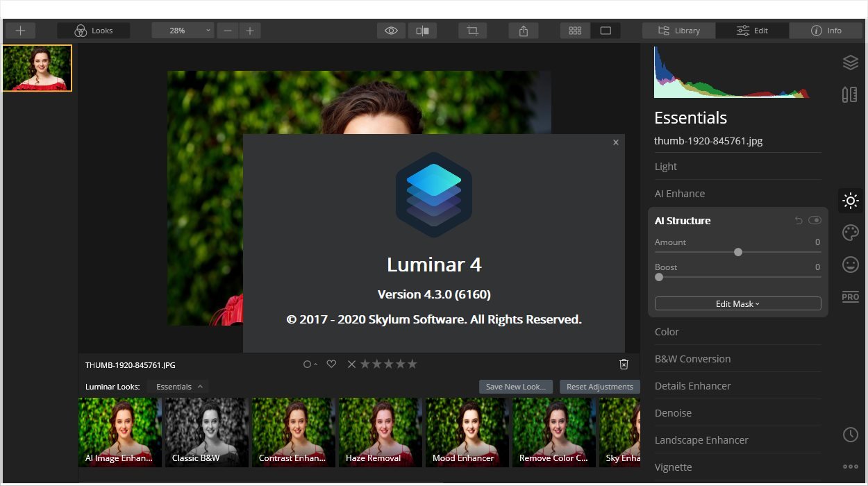Expand the Essentials looks category dropdown
The image size is (868, 486).
coord(178,387)
